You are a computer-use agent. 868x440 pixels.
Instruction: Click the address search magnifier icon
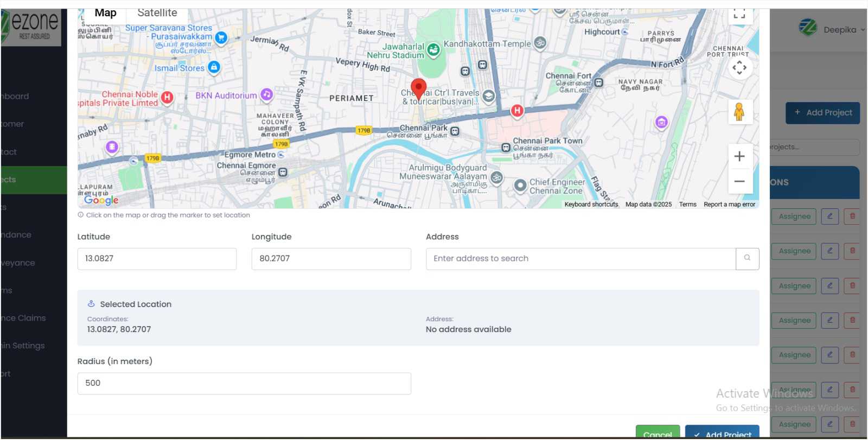click(747, 258)
